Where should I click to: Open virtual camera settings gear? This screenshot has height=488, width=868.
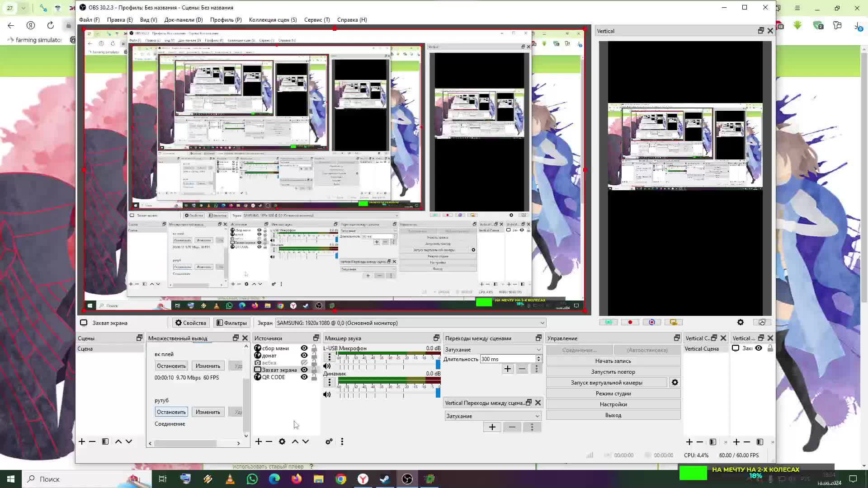(675, 383)
